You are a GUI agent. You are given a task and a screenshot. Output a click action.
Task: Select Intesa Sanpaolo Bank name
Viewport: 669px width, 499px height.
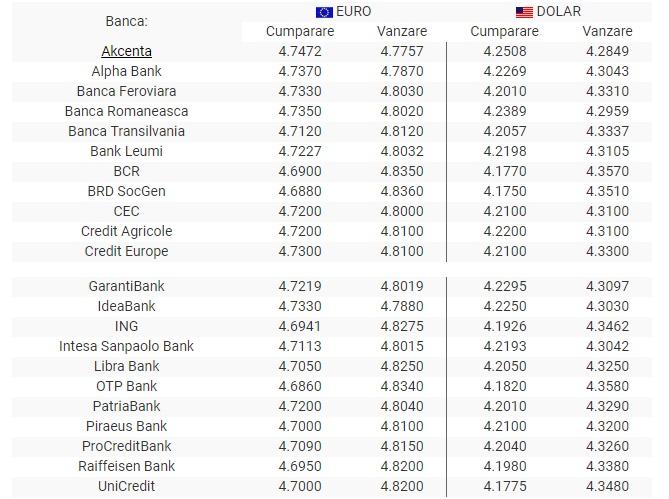[126, 346]
